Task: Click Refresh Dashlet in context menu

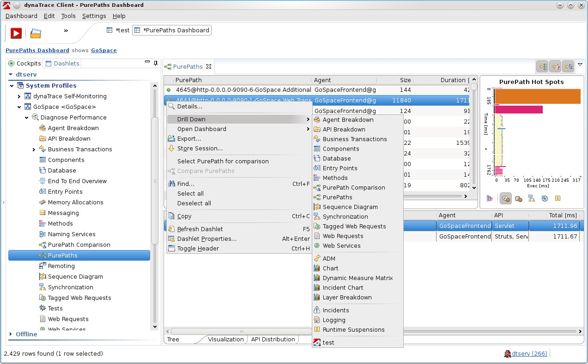Action: (239, 229)
